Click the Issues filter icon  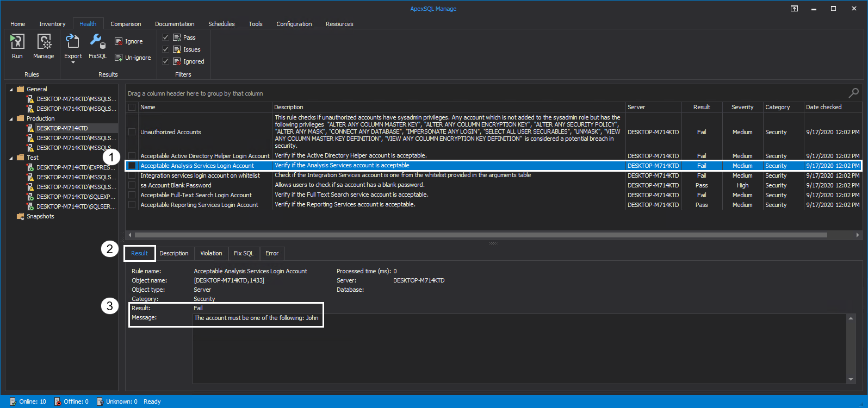pyautogui.click(x=177, y=49)
